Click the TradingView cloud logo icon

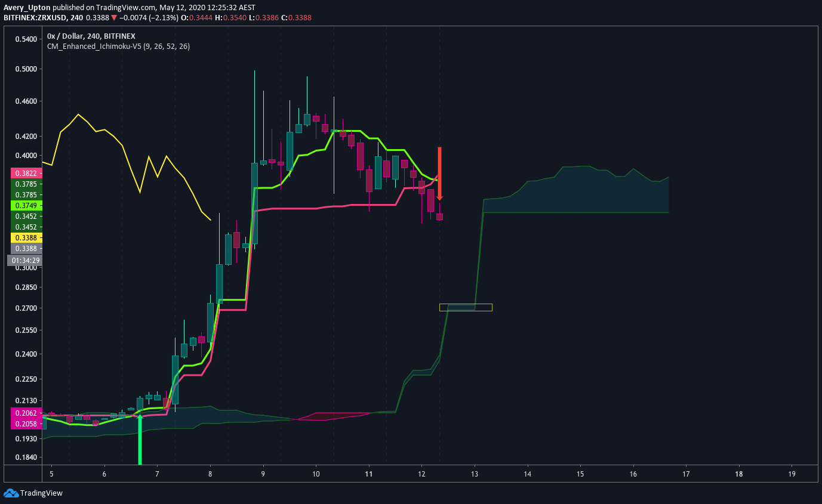point(11,493)
